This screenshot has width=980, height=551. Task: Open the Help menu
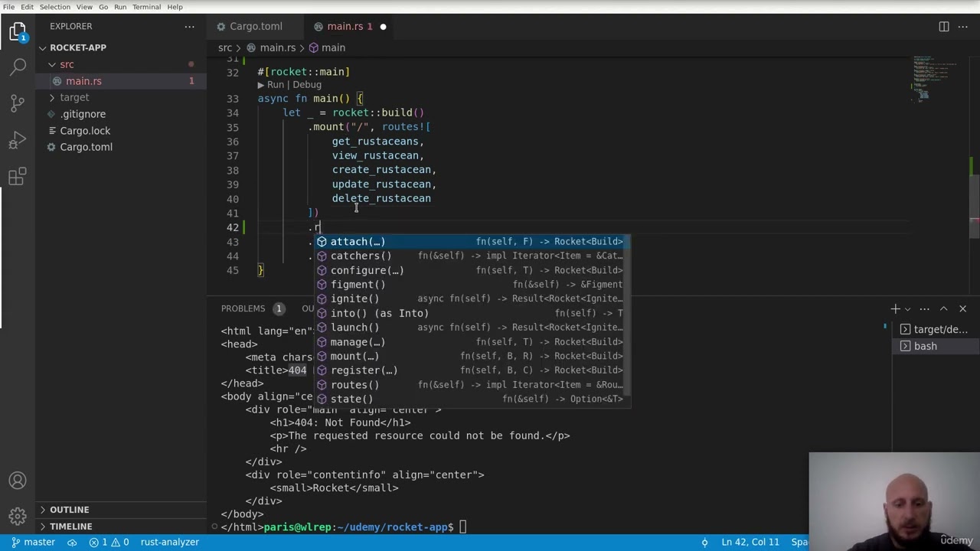(175, 7)
